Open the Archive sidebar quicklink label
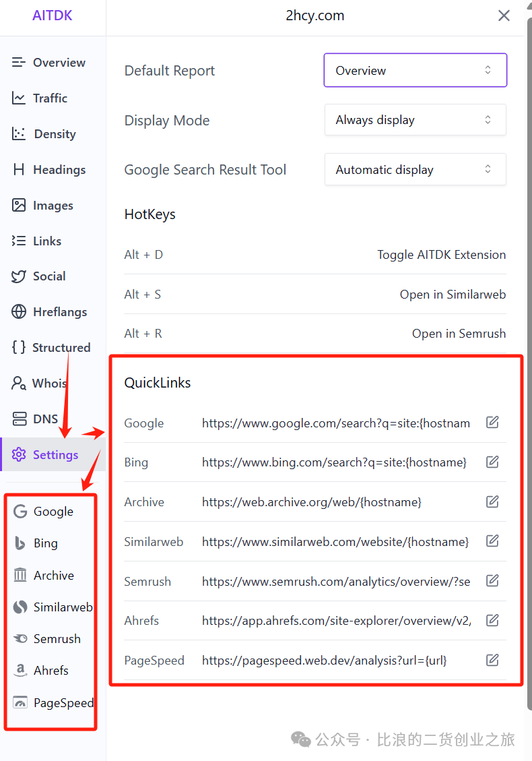532x761 pixels. tap(54, 576)
